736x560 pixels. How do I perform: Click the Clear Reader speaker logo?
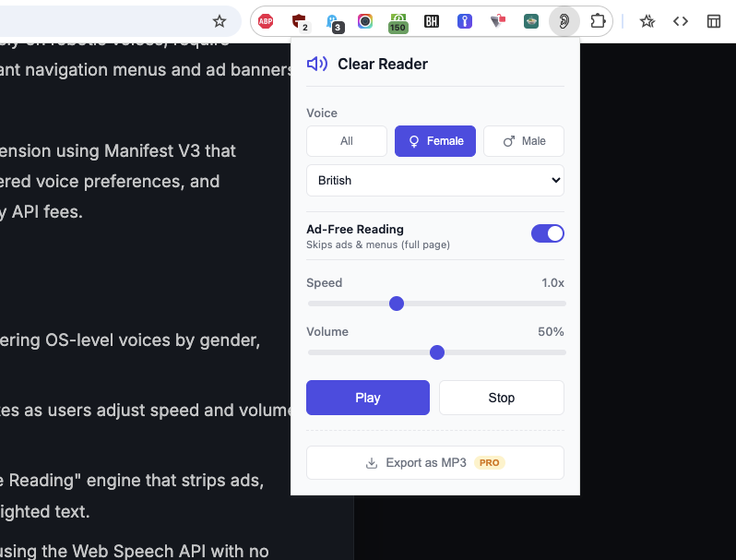pos(317,64)
